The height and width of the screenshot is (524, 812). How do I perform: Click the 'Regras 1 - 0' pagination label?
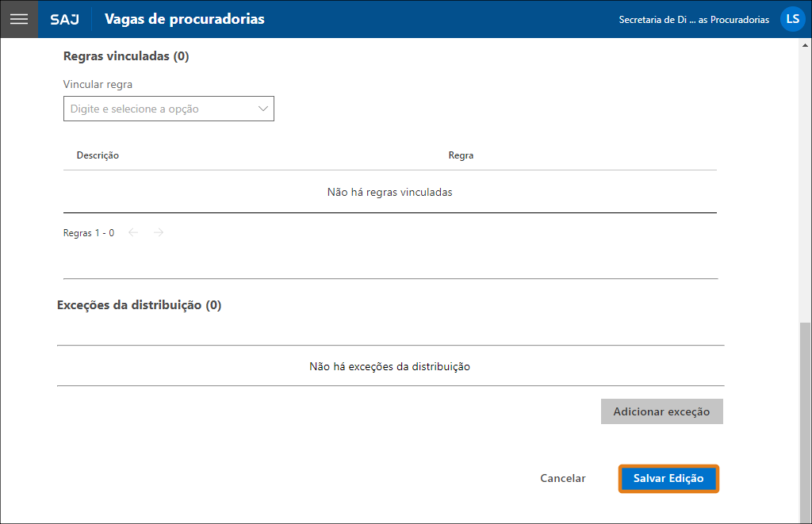click(89, 233)
